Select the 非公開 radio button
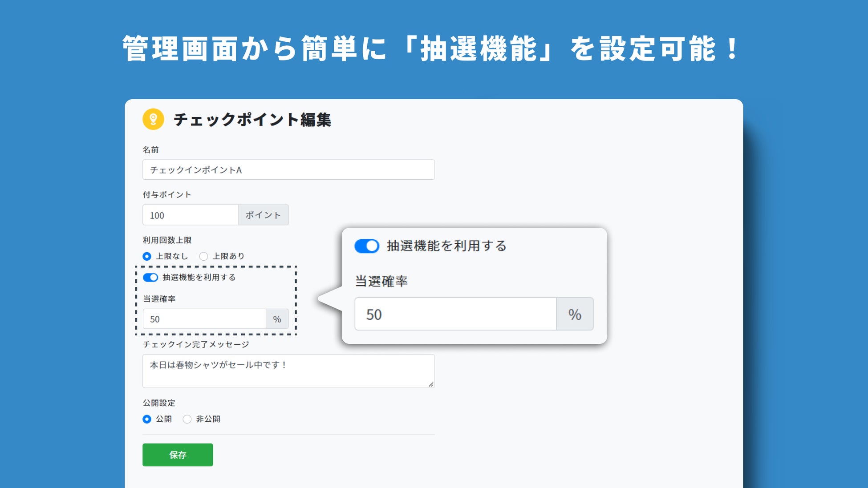Image resolution: width=868 pixels, height=488 pixels. click(187, 419)
